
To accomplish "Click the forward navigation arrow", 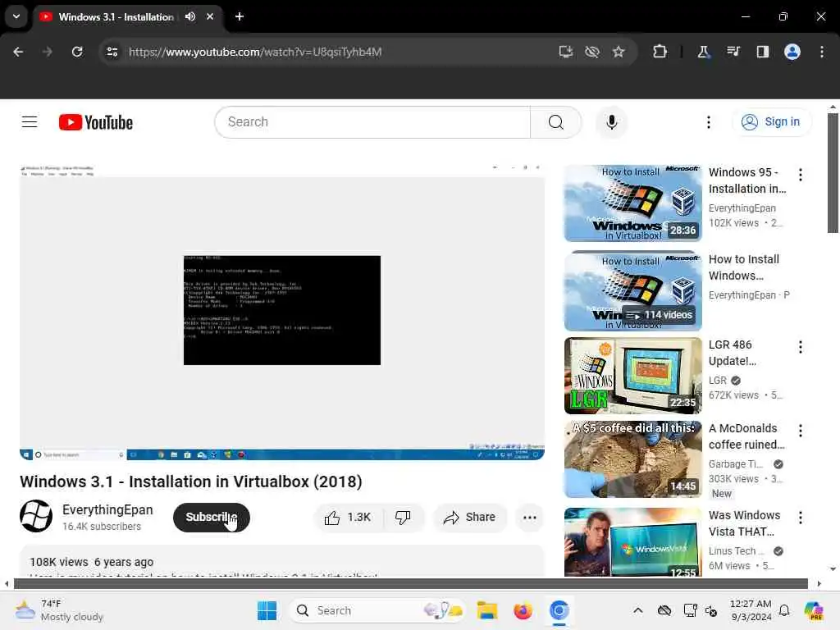I will [x=48, y=52].
